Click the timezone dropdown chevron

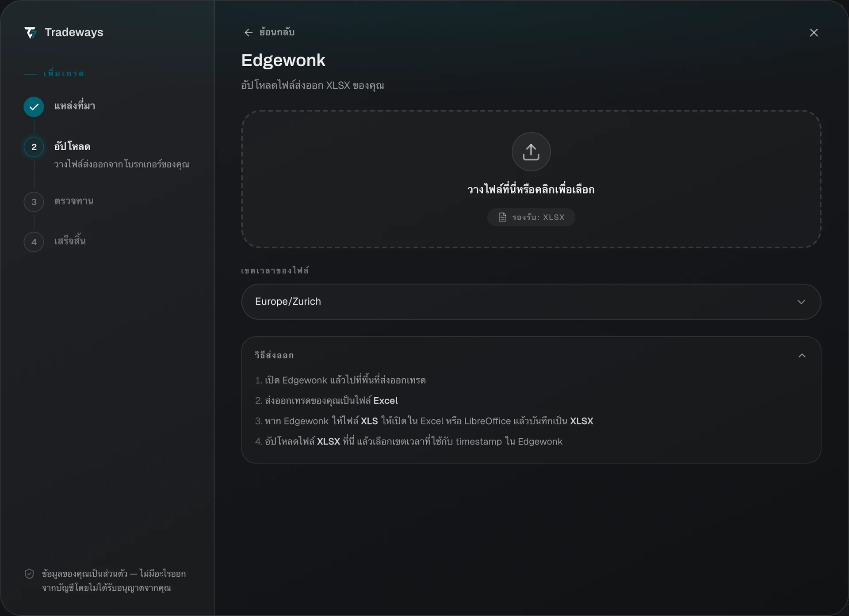(801, 302)
